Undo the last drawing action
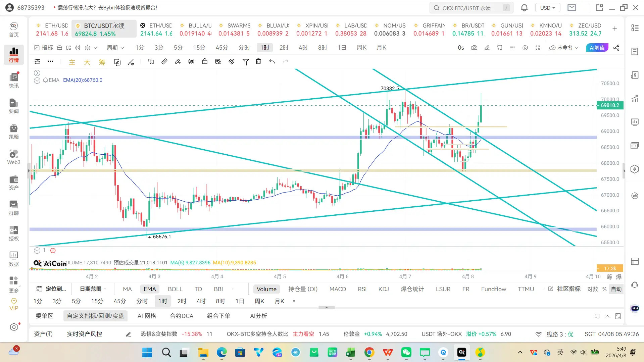Viewport: 644px width, 362px height. click(x=272, y=61)
